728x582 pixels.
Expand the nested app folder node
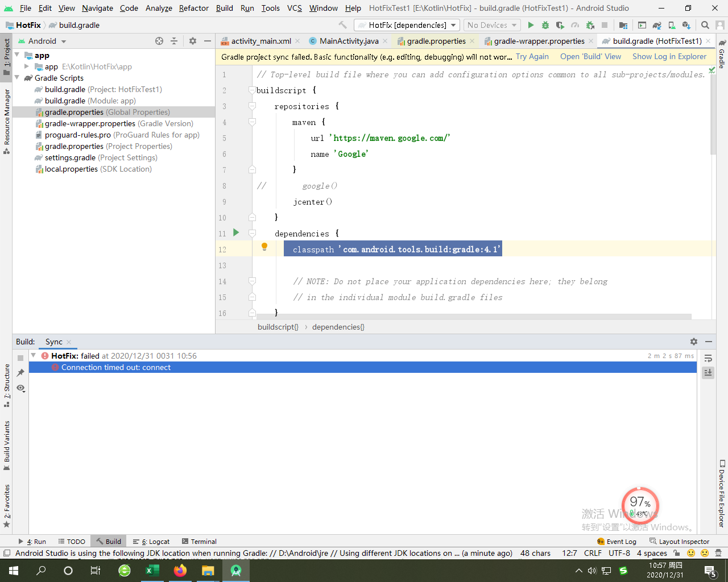(27, 66)
